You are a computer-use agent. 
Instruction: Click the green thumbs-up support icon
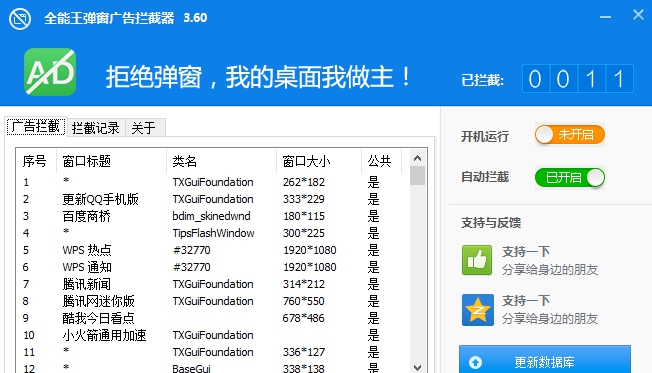(477, 260)
